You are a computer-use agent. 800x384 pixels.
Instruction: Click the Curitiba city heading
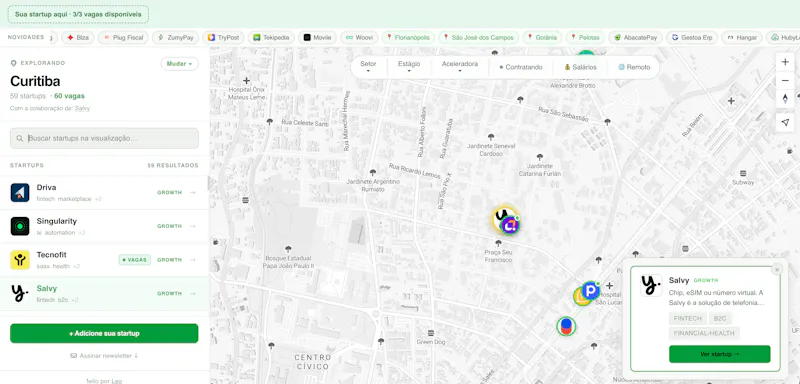tap(35, 81)
